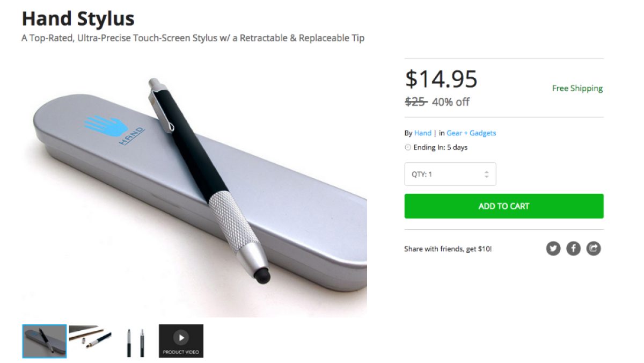Click the Hand Stylus product title
The width and height of the screenshot is (644, 363).
point(78,19)
